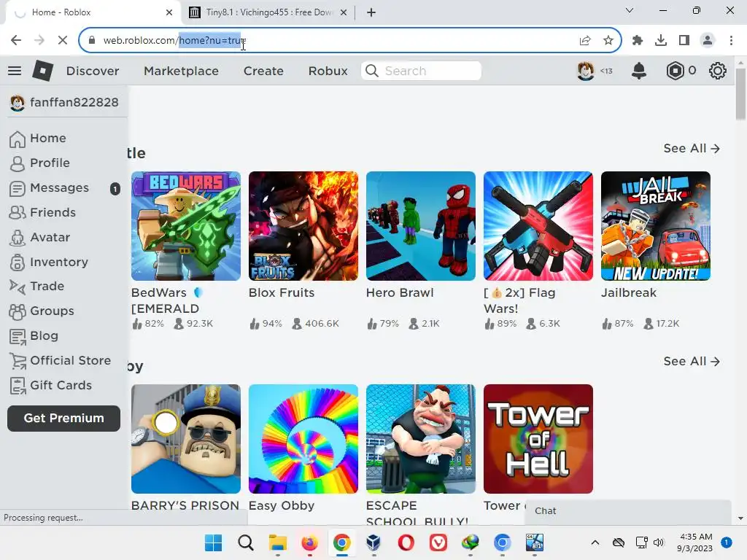Open ESCAPE SCHOOL BULLY game thumbnail
747x560 pixels.
pyautogui.click(x=421, y=438)
